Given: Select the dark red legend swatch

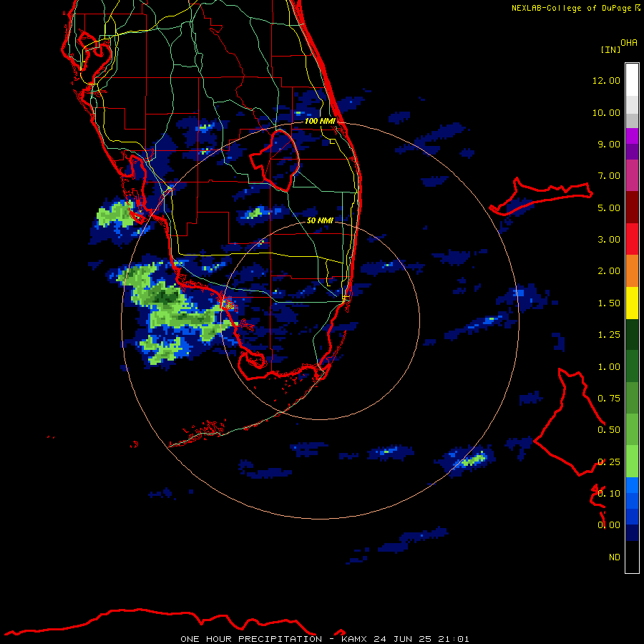Looking at the screenshot, I should point(632,207).
